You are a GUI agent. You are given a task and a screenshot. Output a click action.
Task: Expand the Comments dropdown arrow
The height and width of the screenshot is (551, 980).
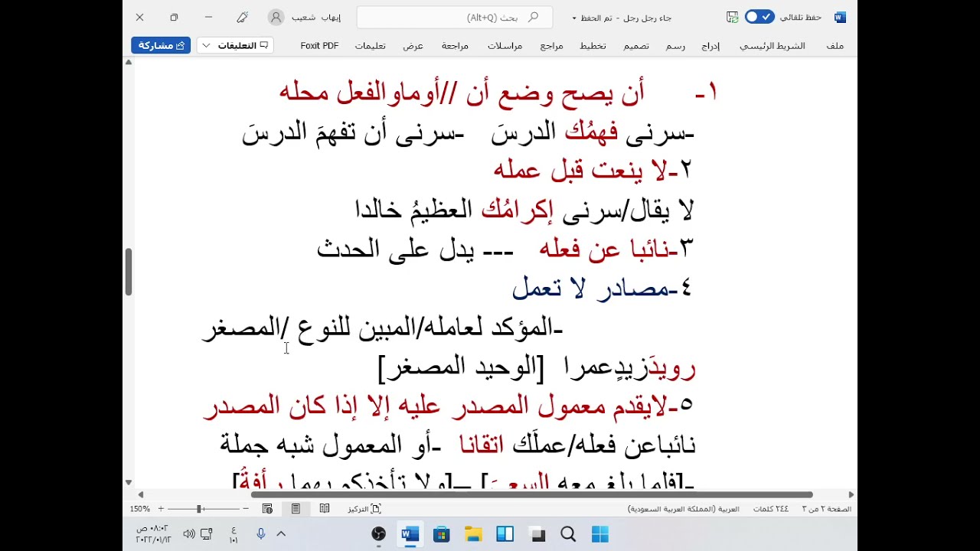[205, 46]
